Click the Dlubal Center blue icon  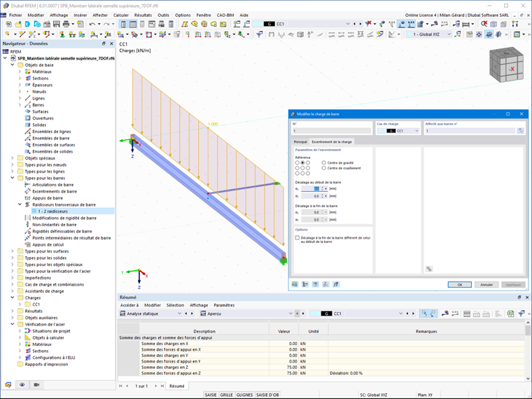point(27,24)
